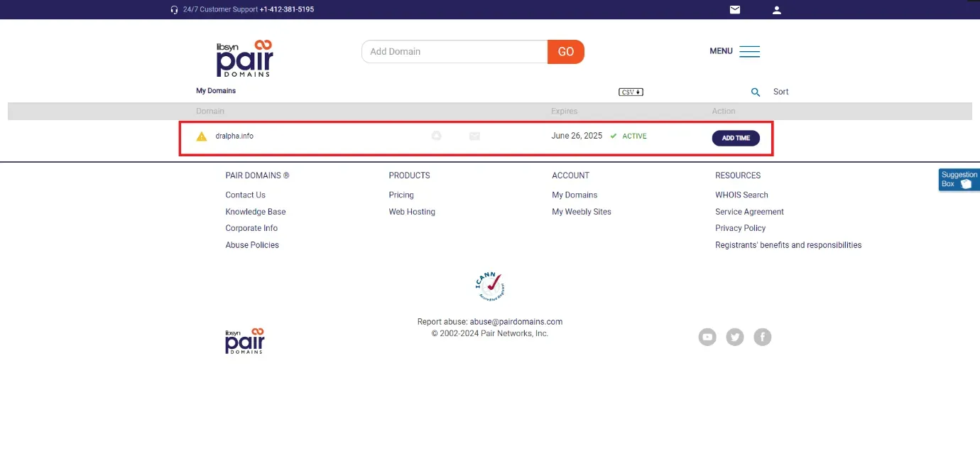Open the Facebook social icon

(763, 337)
